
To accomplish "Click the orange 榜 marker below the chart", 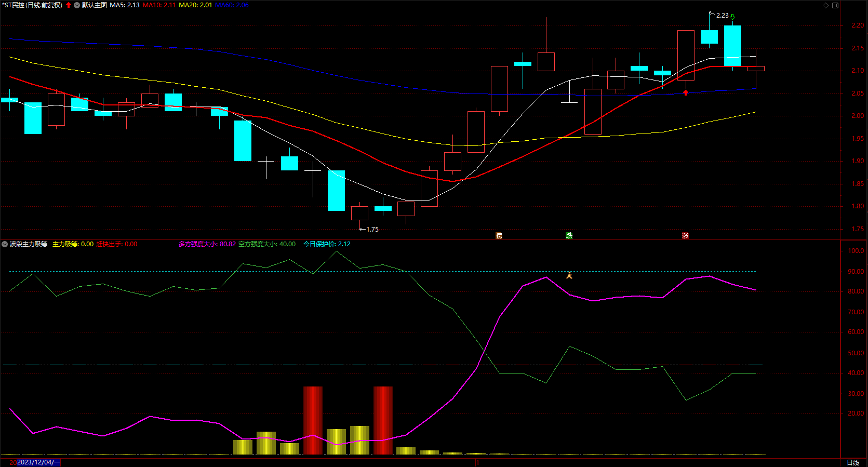I will [x=499, y=236].
